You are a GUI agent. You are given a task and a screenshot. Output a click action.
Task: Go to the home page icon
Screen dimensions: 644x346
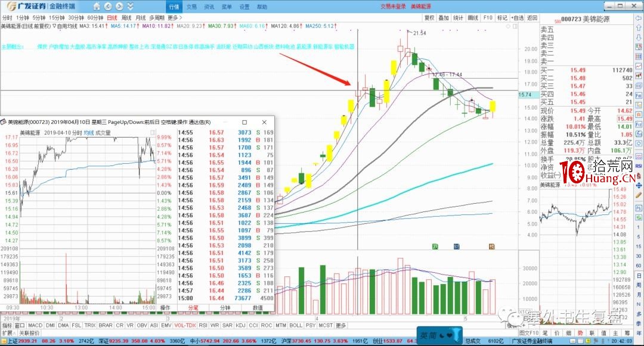97,6
